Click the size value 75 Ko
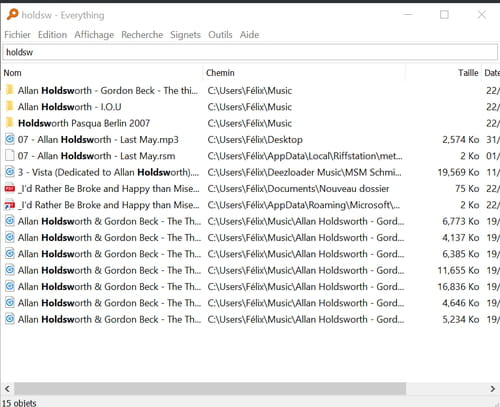 (x=467, y=189)
